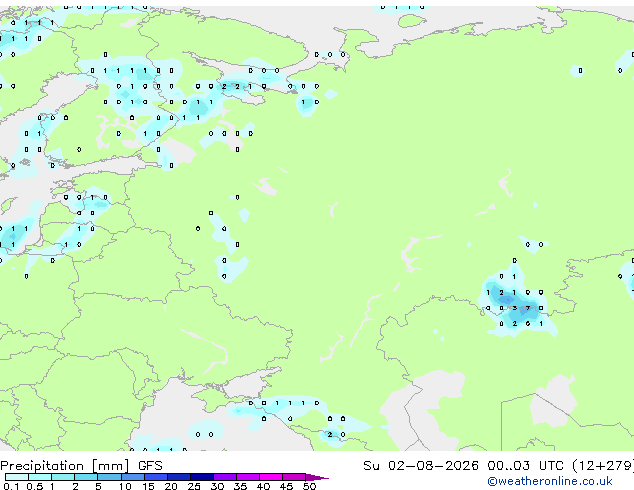
Task: Click the 30–35 mm violet legend swatch
Action: click(x=224, y=477)
